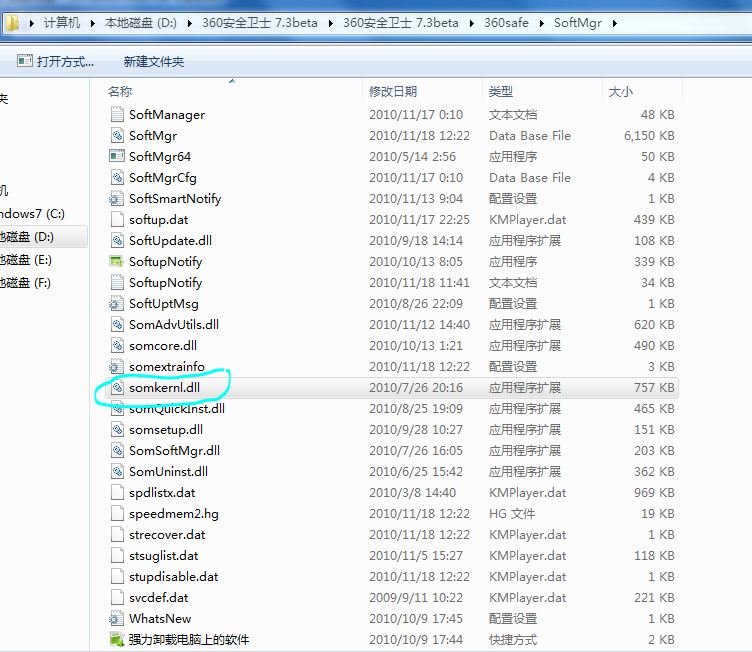Click the SoftMgr64 application icon
The image size is (752, 652).
[x=117, y=157]
